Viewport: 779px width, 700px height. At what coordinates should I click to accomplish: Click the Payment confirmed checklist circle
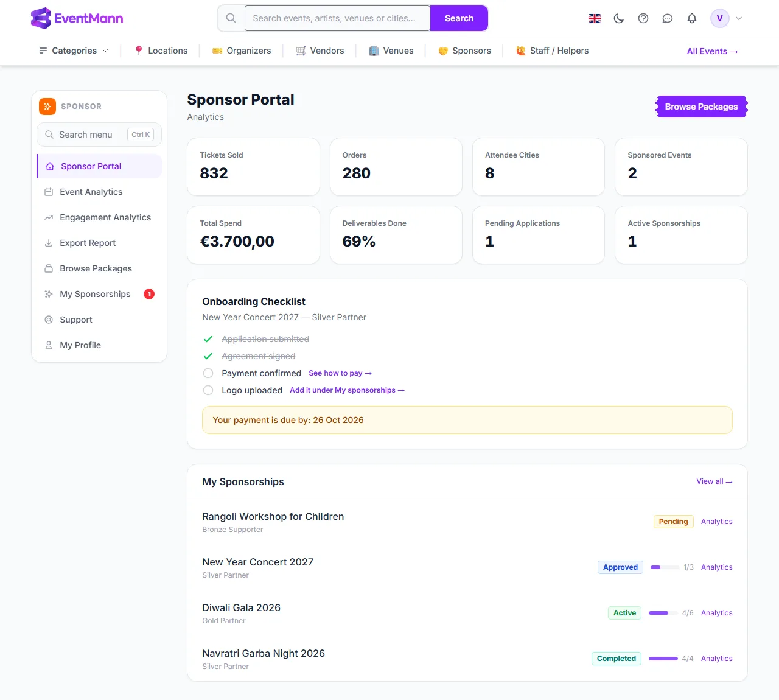pos(208,373)
